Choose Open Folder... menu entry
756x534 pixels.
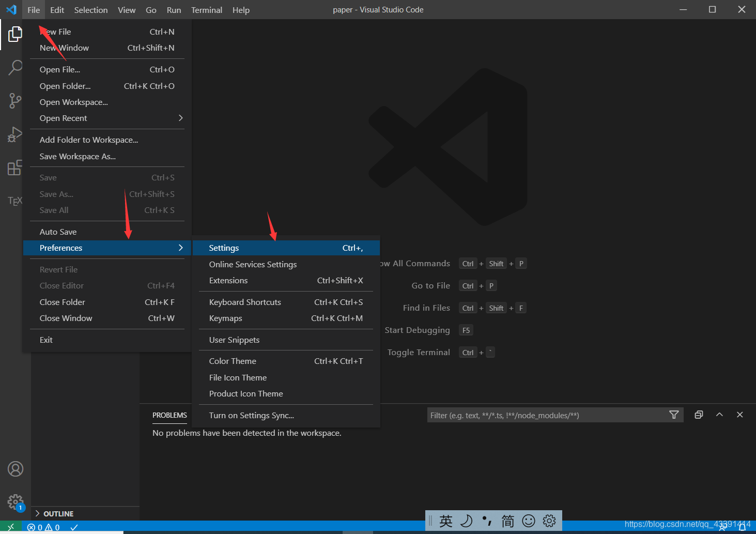click(107, 86)
